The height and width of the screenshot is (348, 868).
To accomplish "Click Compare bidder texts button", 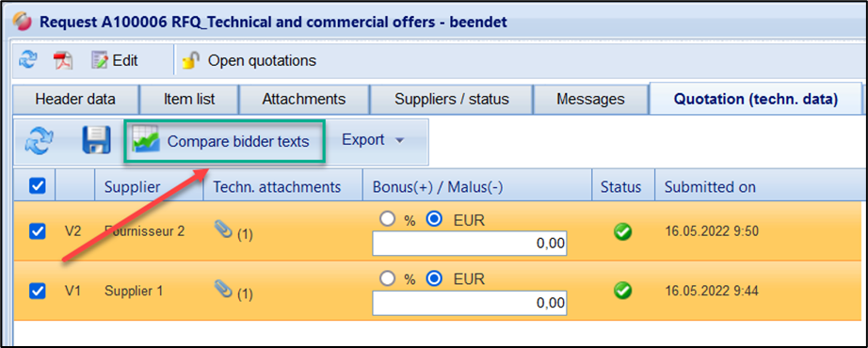I will tap(224, 142).
